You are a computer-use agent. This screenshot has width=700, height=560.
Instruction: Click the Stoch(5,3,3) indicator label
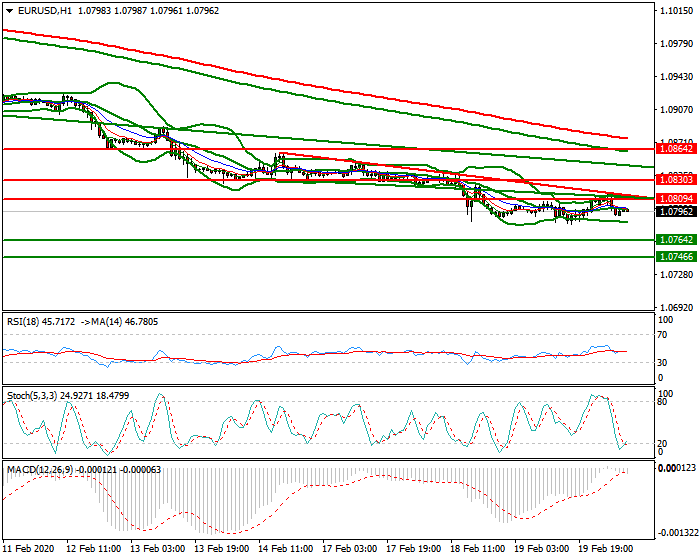point(32,396)
